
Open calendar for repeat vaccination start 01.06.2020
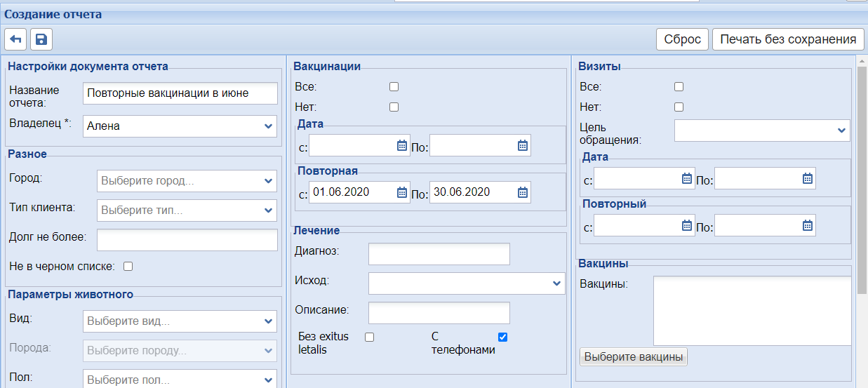(x=402, y=192)
